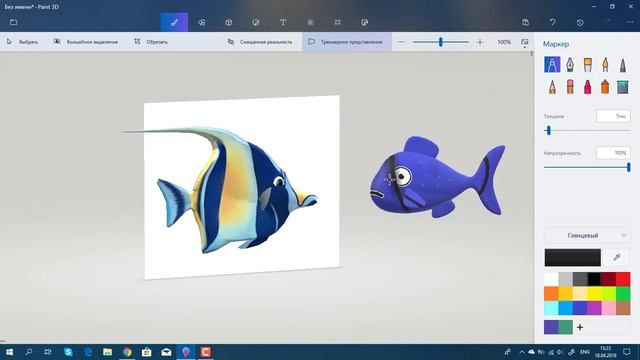Click the opacity slider handle

[x=629, y=167]
